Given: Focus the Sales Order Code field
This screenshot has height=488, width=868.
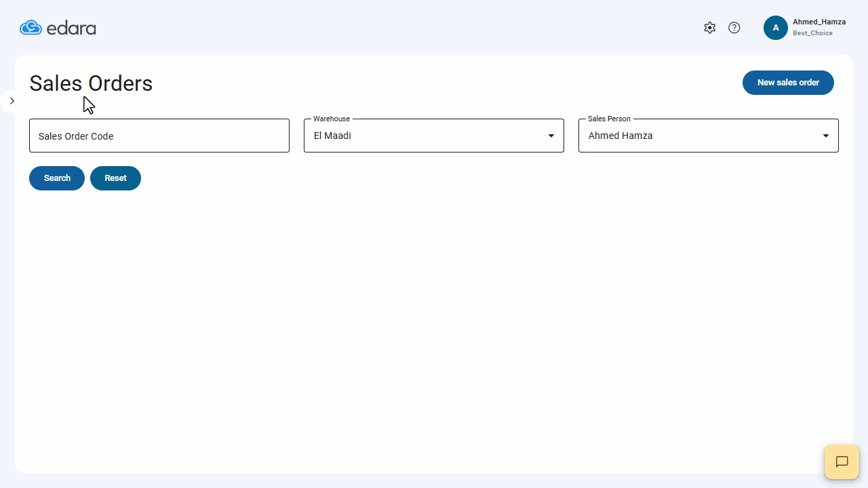Looking at the screenshot, I should (x=159, y=136).
